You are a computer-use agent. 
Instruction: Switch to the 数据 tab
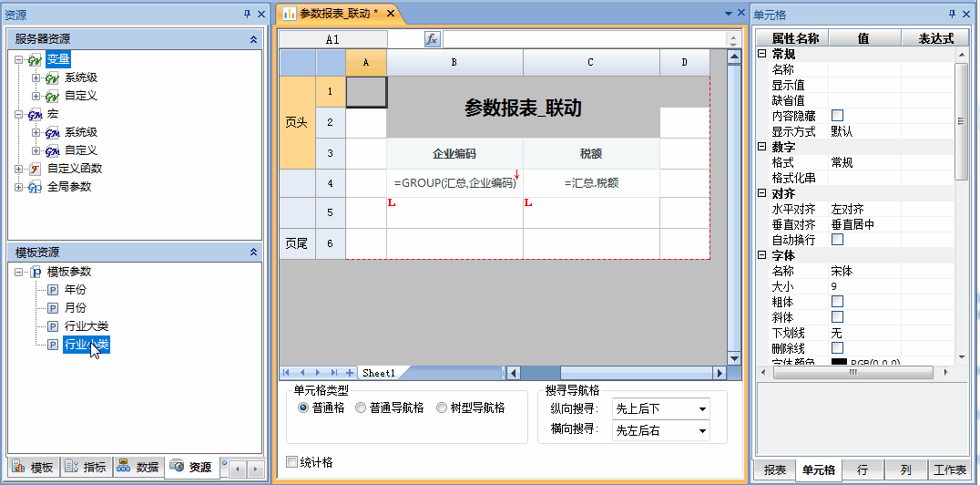pyautogui.click(x=138, y=468)
